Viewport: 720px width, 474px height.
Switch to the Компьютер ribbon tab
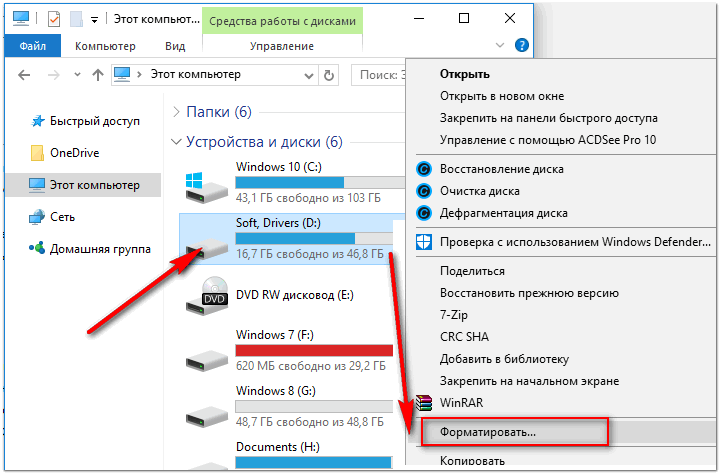(x=105, y=46)
